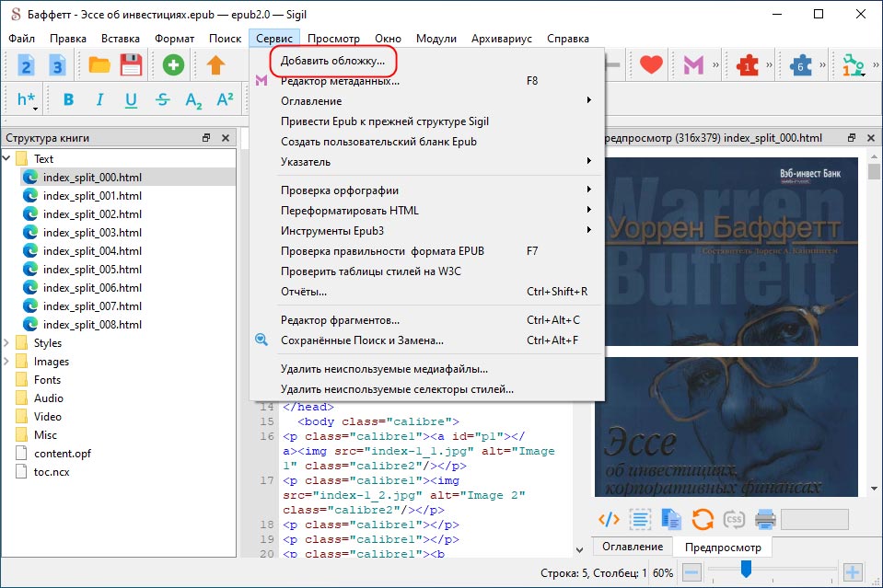The height and width of the screenshot is (588, 883).
Task: Open the Metadata Editor pink M toolbar icon
Action: 693,66
